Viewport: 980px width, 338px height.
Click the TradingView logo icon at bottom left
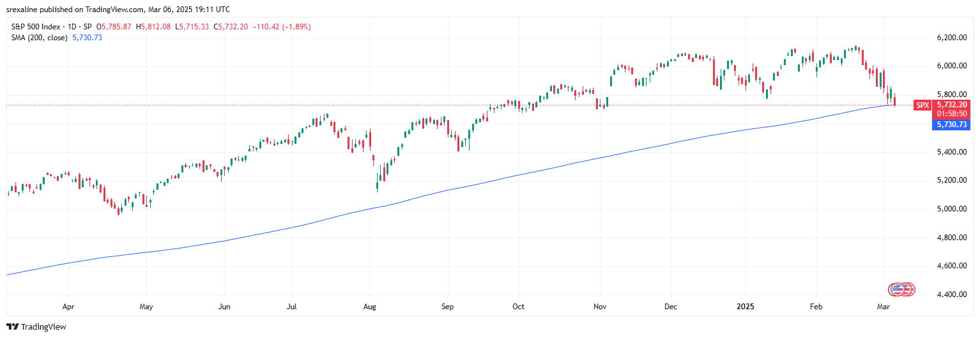(x=13, y=327)
